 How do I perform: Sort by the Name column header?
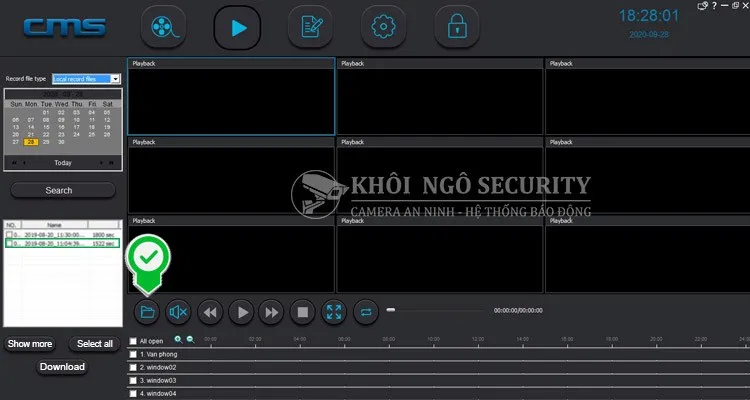coord(55,225)
